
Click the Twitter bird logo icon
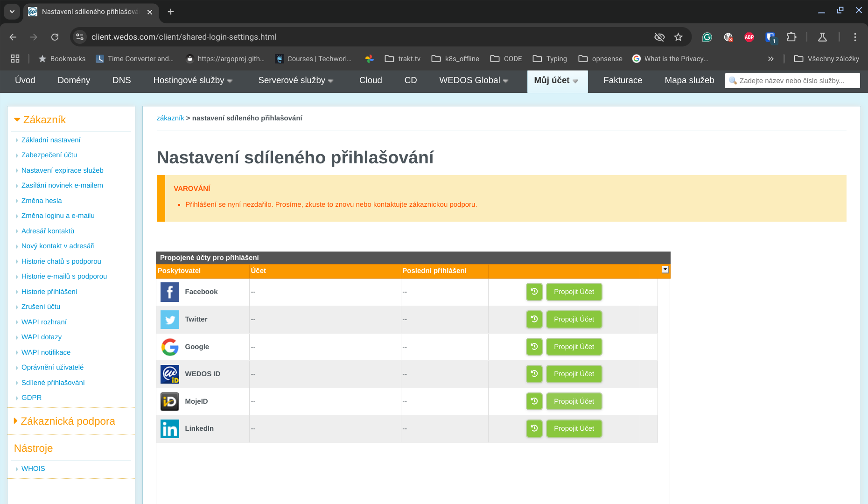point(170,320)
